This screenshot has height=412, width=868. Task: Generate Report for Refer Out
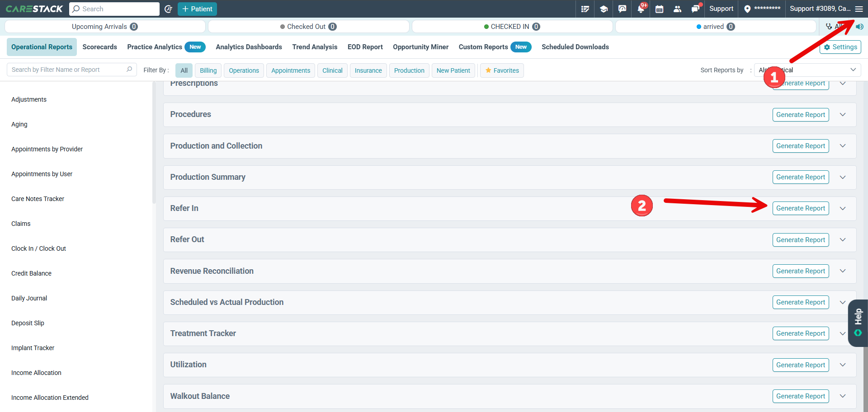coord(801,240)
